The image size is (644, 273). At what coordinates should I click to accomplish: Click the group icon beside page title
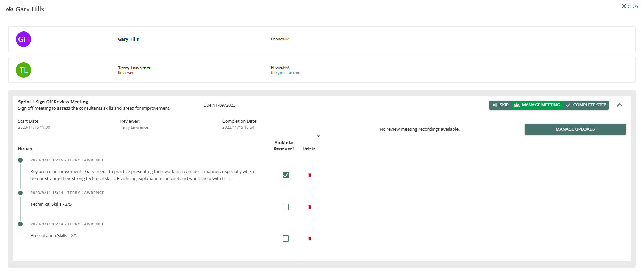coord(10,9)
